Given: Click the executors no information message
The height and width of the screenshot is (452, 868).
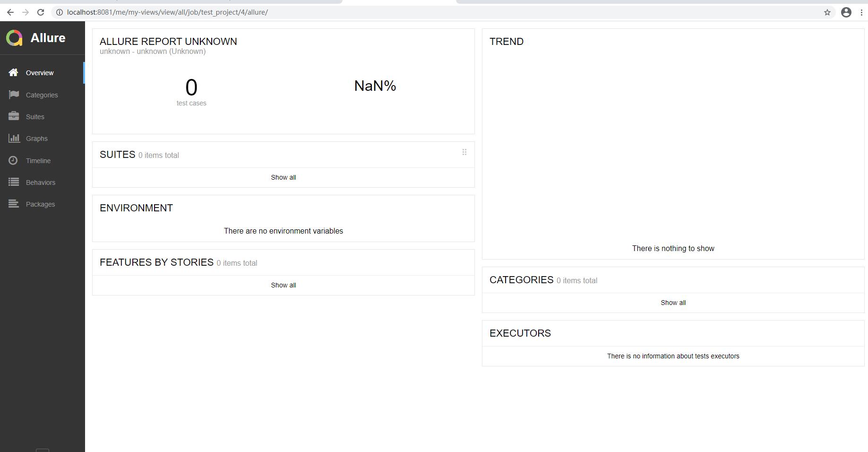Looking at the screenshot, I should [673, 356].
